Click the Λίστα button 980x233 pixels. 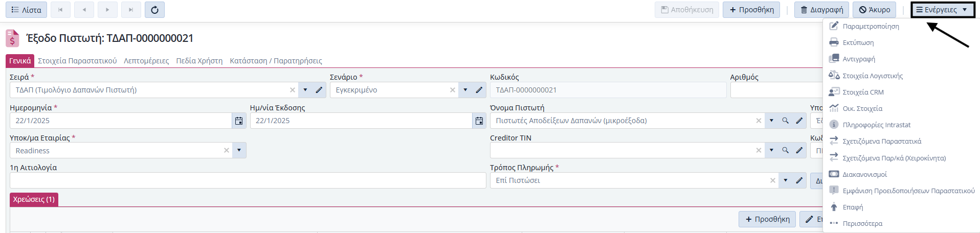coord(27,10)
